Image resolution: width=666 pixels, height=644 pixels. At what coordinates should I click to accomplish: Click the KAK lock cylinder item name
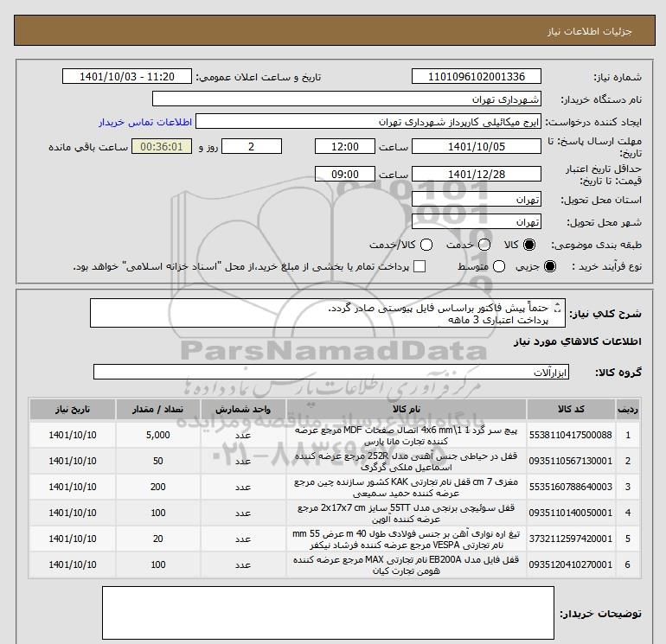[x=407, y=487]
